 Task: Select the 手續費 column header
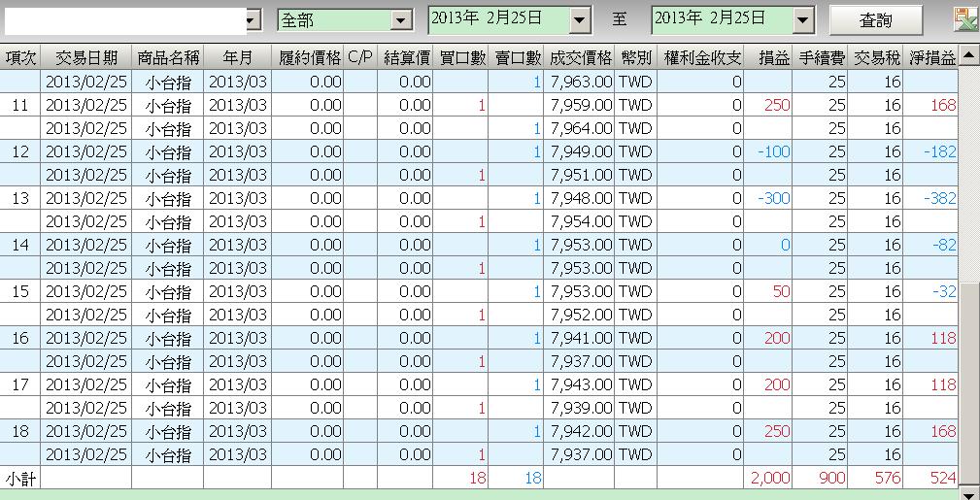(820, 58)
